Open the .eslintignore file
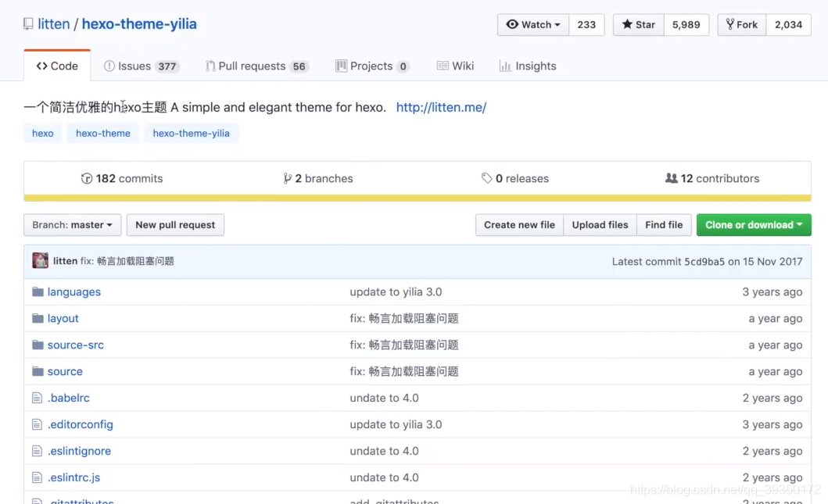 (79, 451)
